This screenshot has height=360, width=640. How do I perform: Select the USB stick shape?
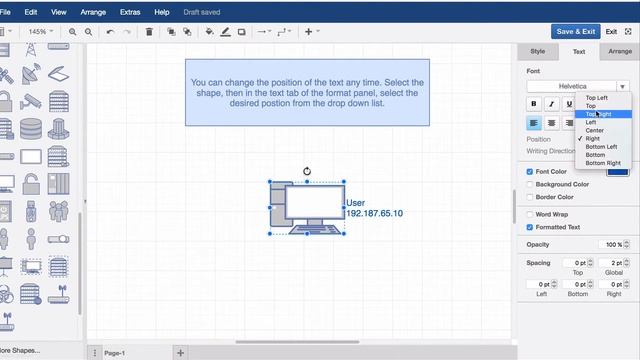click(31, 211)
